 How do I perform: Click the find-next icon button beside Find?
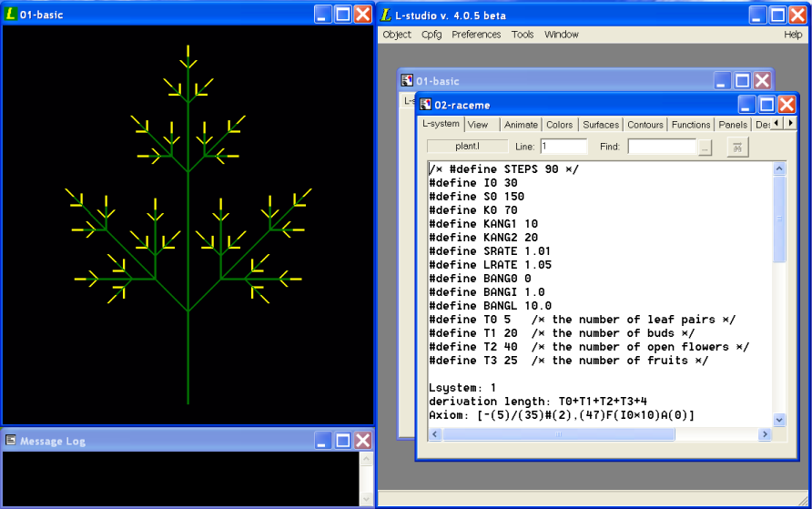(737, 148)
